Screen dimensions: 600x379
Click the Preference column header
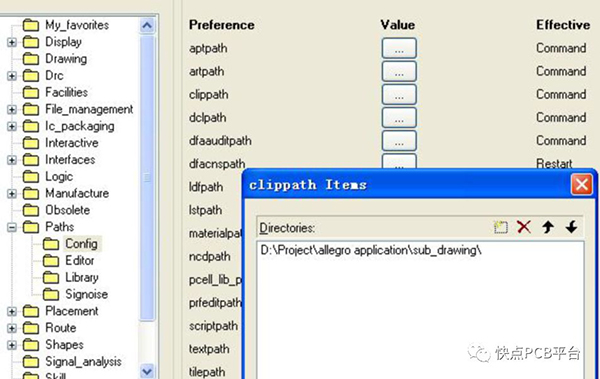[222, 25]
